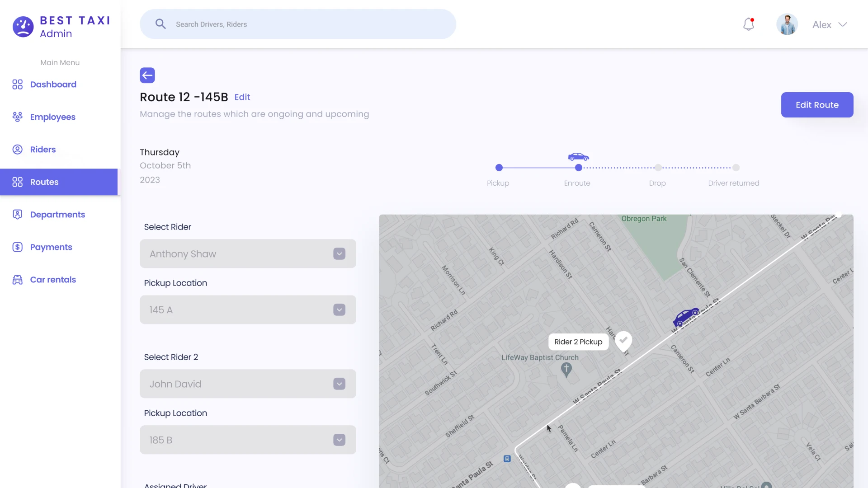Open the John David rider dropdown
The height and width of the screenshot is (488, 868).
pyautogui.click(x=339, y=384)
